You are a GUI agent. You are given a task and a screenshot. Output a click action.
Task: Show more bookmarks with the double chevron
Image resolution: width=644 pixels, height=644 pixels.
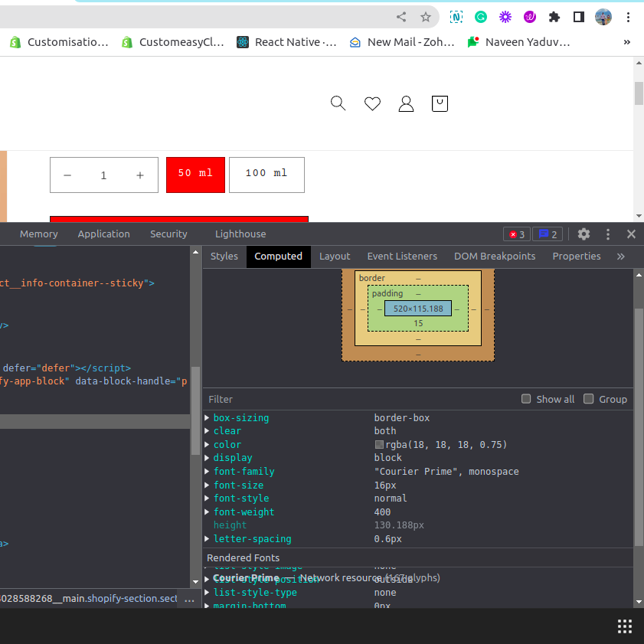(626, 42)
